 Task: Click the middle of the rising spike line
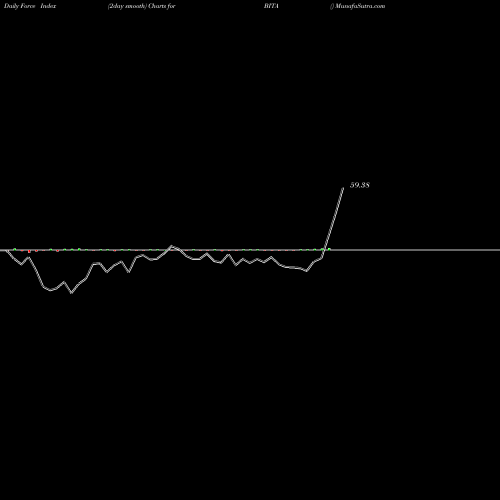pyautogui.click(x=333, y=220)
